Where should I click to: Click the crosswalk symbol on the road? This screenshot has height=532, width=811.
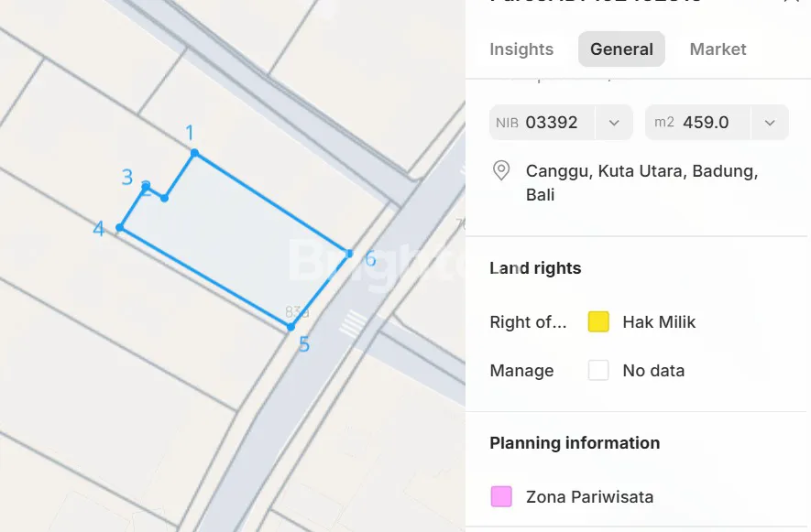point(354,323)
